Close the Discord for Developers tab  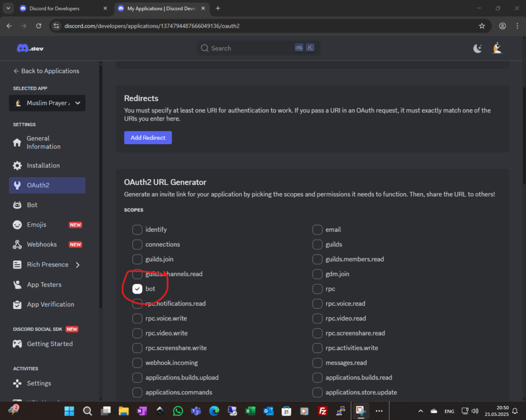(x=105, y=8)
